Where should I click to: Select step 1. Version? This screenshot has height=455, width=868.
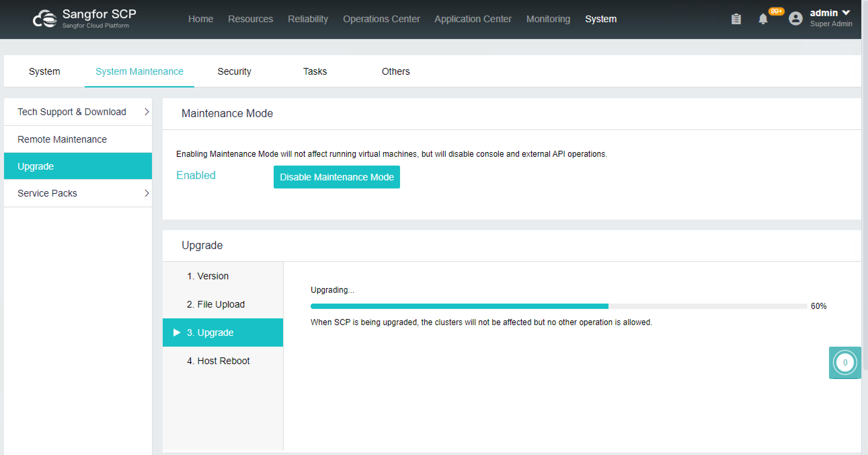coord(223,276)
